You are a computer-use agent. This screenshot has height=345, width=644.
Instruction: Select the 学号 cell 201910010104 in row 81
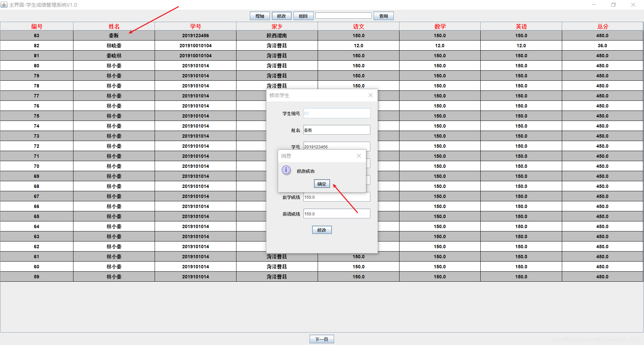(x=196, y=56)
